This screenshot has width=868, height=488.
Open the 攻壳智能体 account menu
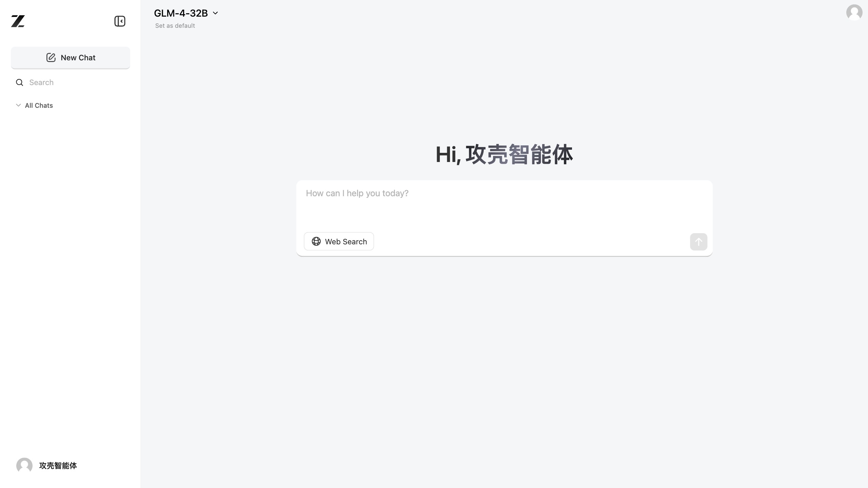point(58,466)
